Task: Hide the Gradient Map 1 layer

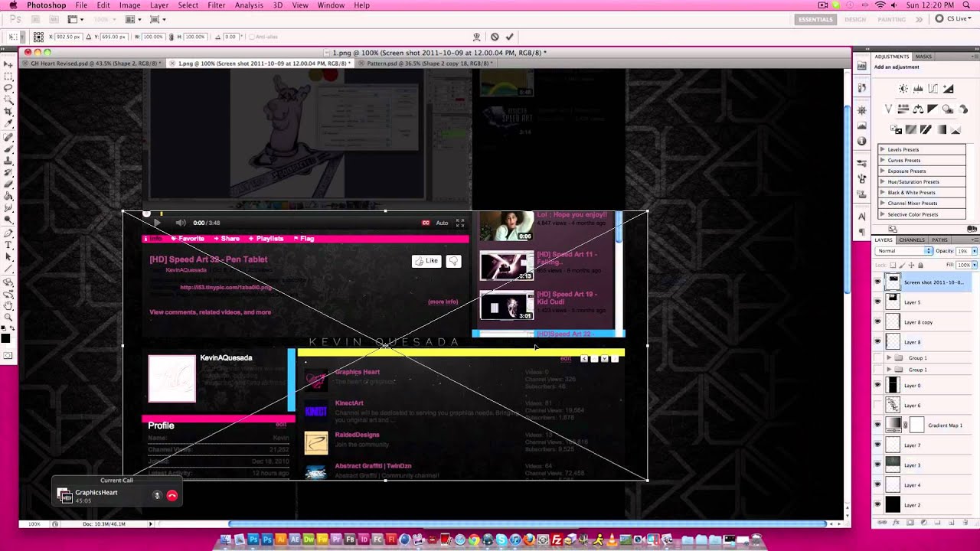Action: click(877, 425)
